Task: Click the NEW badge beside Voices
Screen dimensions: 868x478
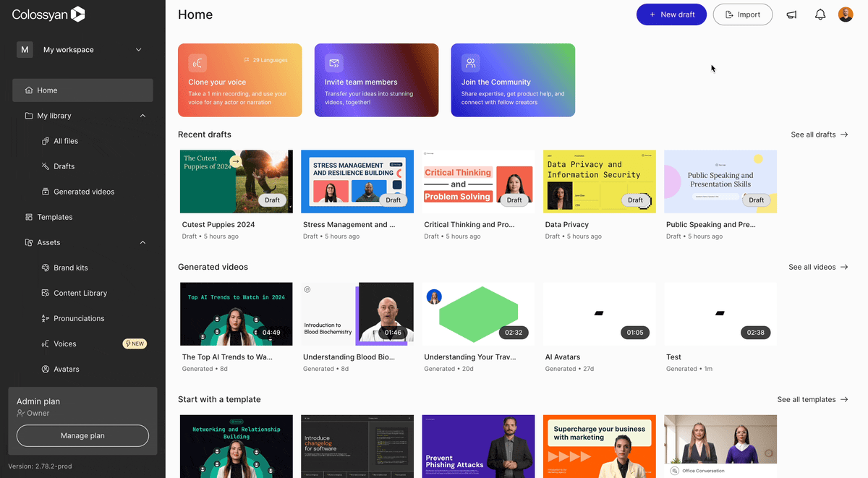Action: coord(135,343)
